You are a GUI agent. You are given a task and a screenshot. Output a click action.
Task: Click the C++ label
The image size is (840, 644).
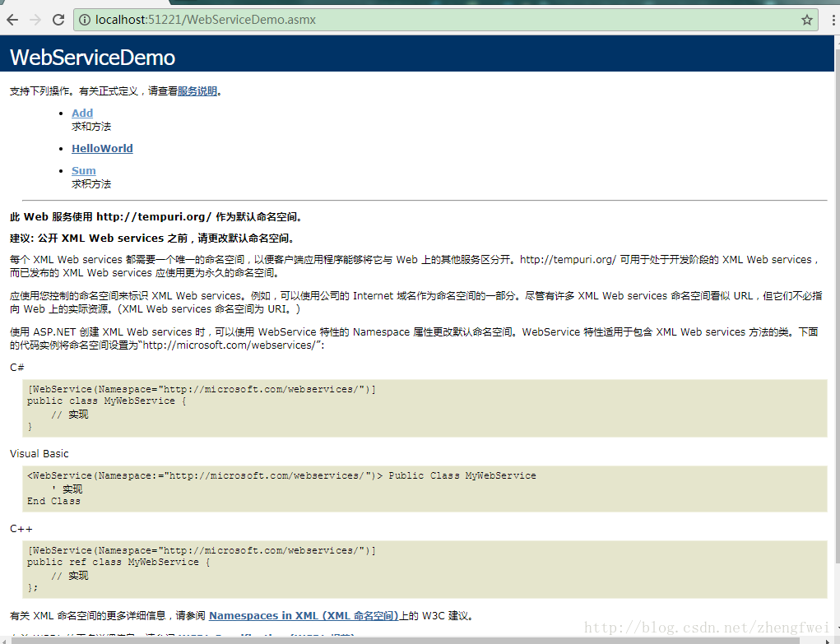click(21, 529)
